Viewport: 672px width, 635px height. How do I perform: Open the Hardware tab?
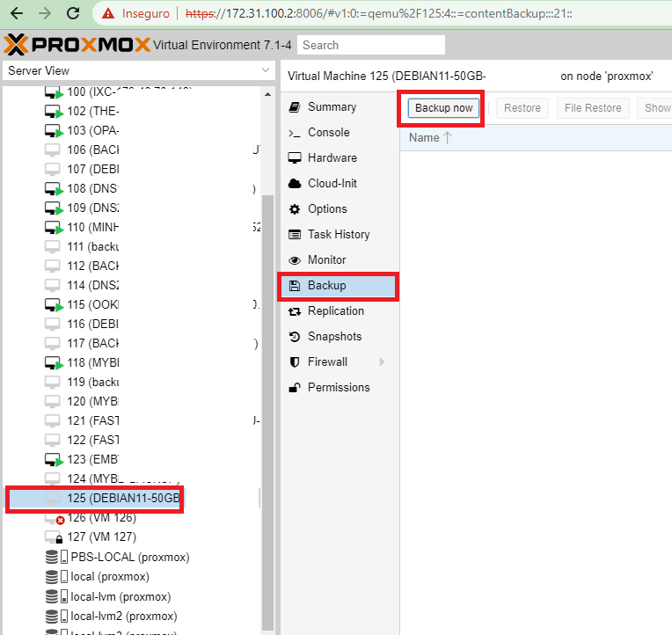(339, 158)
